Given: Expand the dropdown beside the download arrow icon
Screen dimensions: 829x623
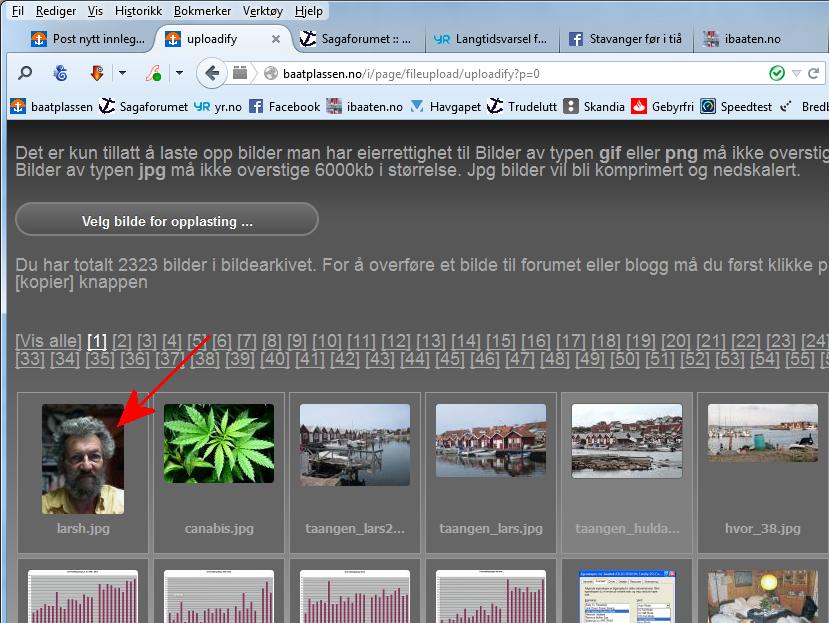Looking at the screenshot, I should click(123, 73).
